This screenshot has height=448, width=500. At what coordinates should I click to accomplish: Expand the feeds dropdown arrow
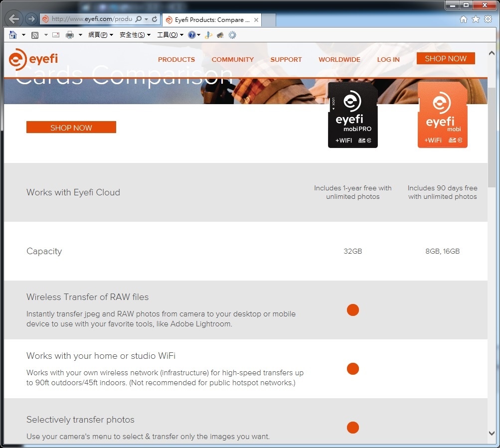coord(46,35)
